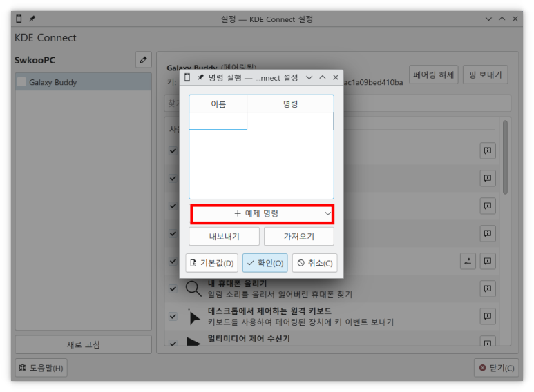Click the info icon beside the sliders button
Image resolution: width=534 pixels, height=392 pixels.
click(x=488, y=261)
